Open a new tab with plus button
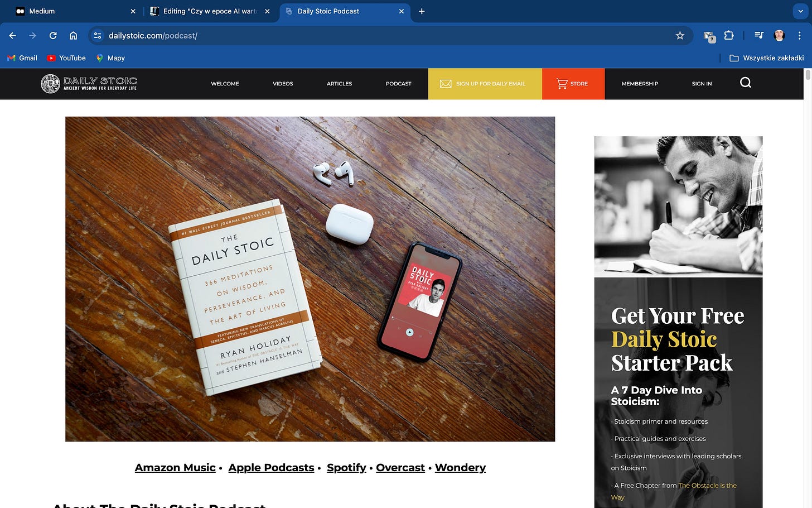This screenshot has width=812, height=508. 422,11
